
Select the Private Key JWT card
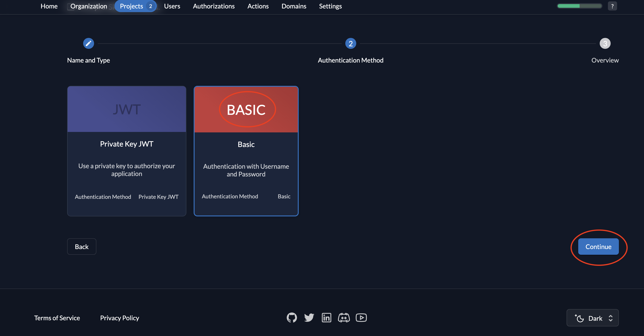pyautogui.click(x=127, y=151)
